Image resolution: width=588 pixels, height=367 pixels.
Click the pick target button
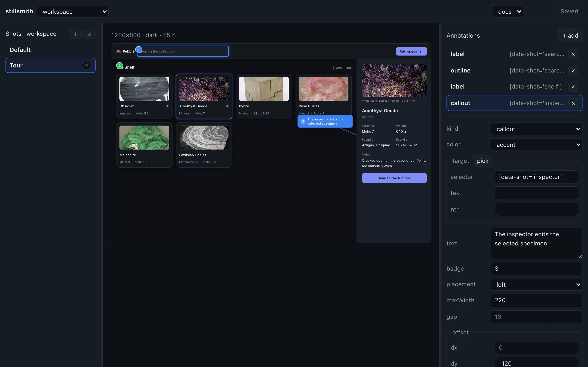[x=482, y=161]
